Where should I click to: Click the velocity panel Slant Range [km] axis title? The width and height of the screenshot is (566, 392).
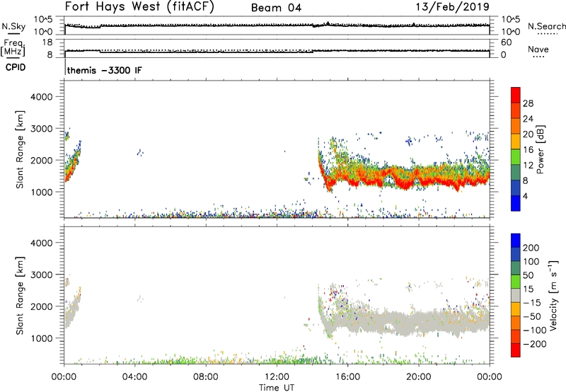point(20,296)
